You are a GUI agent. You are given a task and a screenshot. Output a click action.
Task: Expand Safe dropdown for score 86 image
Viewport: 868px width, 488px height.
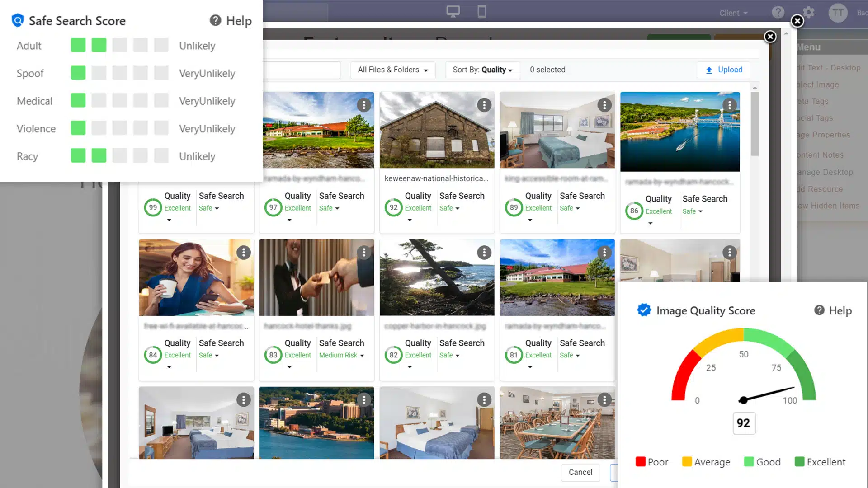(x=692, y=211)
